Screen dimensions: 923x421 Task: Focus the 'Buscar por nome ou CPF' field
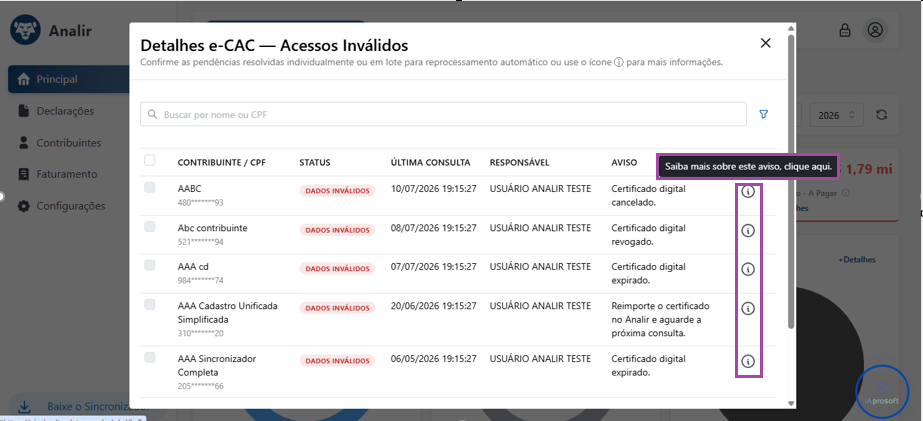[443, 115]
